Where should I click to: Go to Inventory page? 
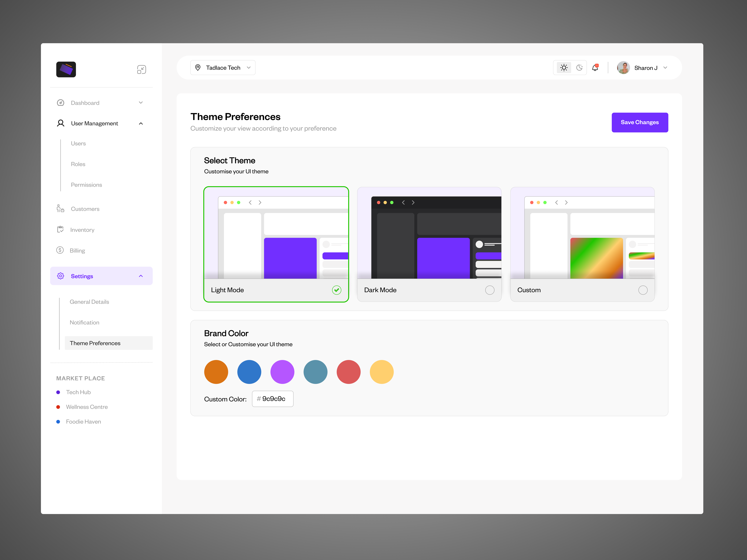[82, 230]
